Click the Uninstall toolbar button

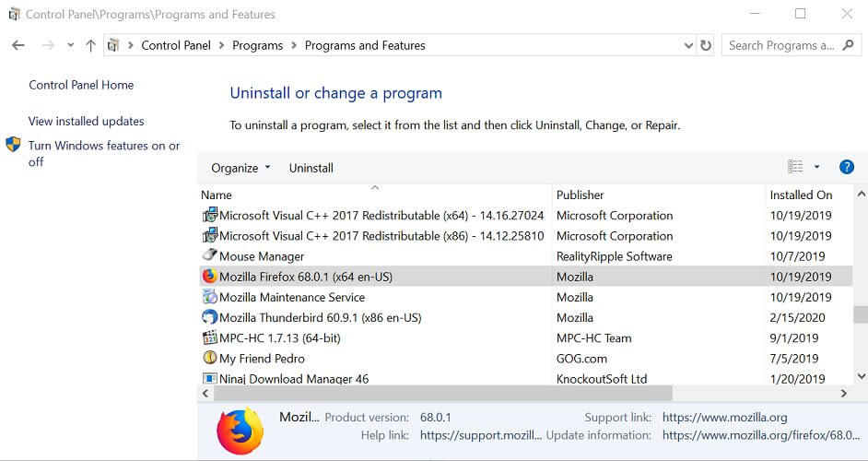tap(311, 168)
